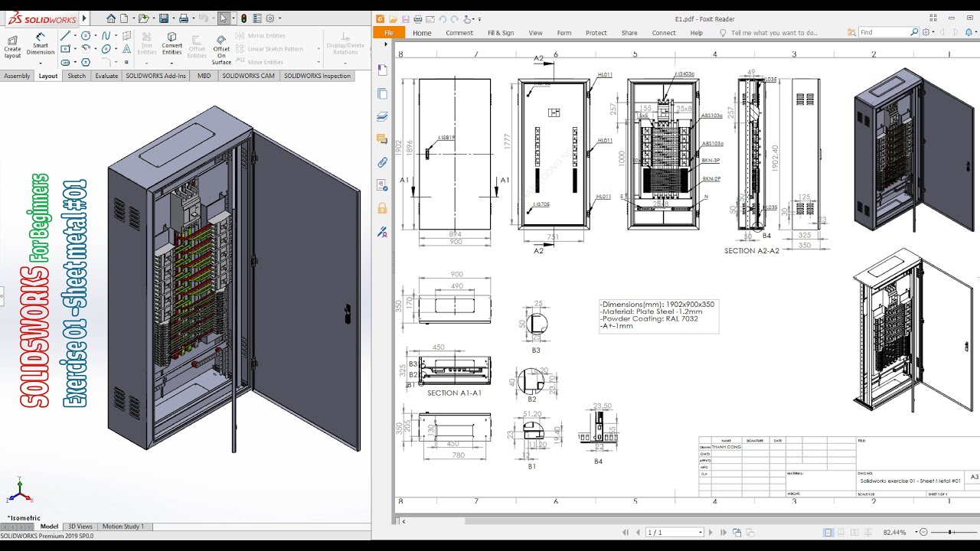Select the Polygon sketch tool
Image resolution: width=980 pixels, height=551 pixels.
pyautogui.click(x=86, y=62)
